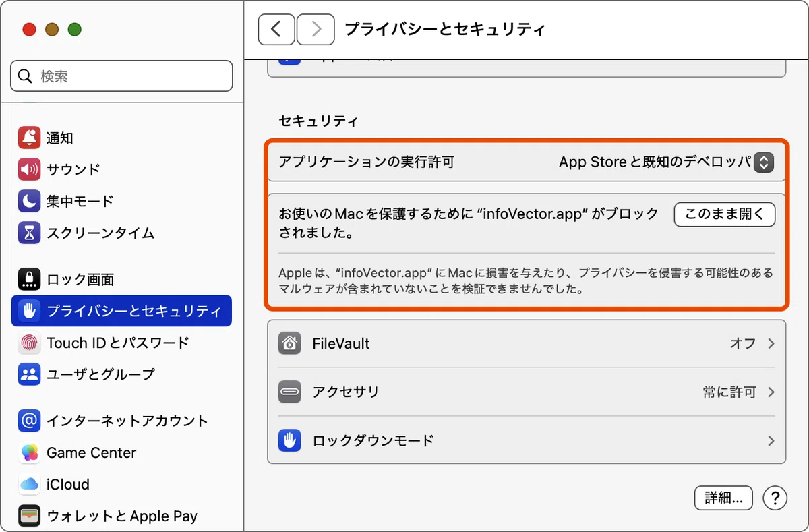
Task: Click the アクセサリ 常に許可 value
Action: 729,392
